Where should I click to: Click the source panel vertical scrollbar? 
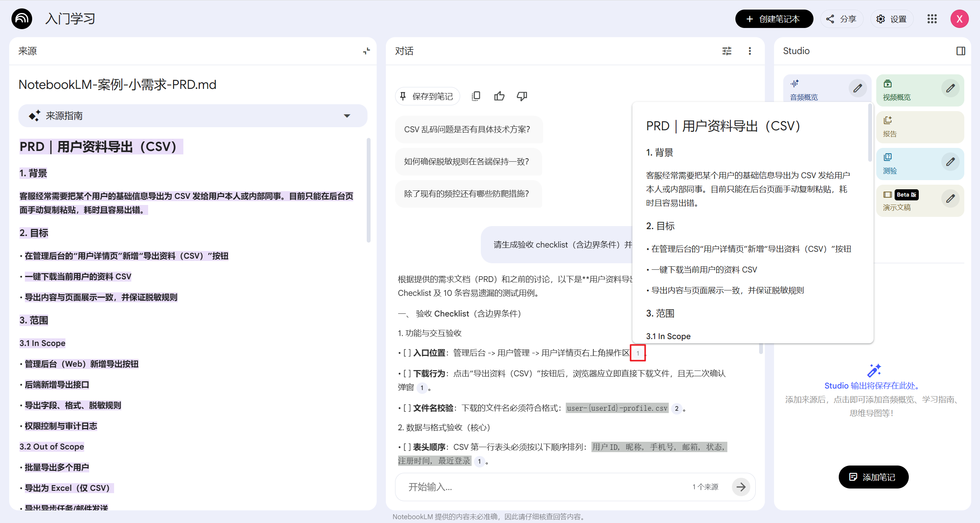tap(369, 190)
